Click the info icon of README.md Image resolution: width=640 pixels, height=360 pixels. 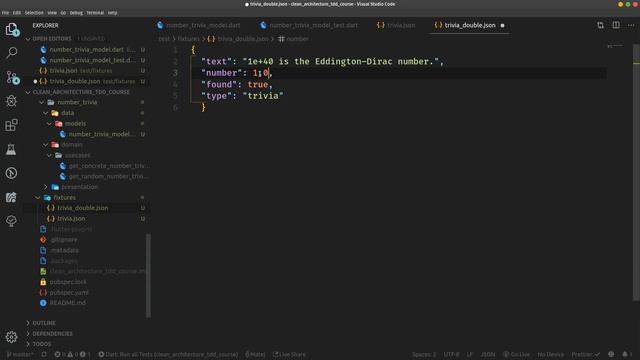click(43, 303)
